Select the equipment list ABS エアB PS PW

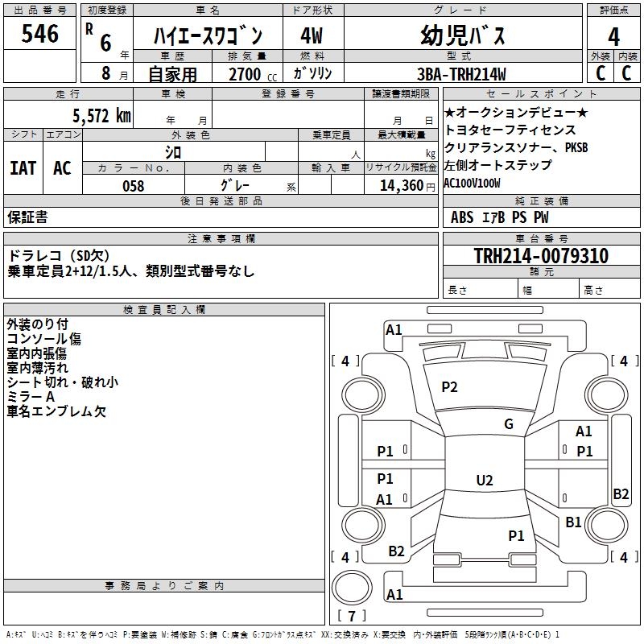(499, 217)
